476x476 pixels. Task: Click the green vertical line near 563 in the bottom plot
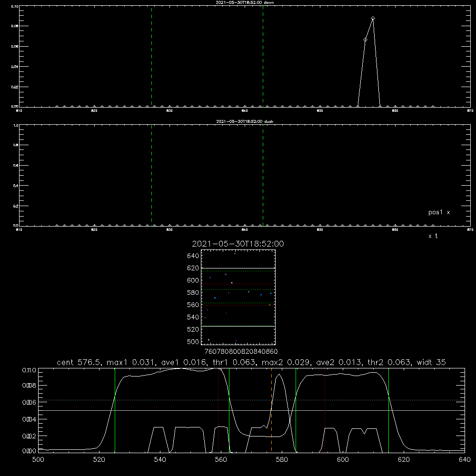(229, 410)
